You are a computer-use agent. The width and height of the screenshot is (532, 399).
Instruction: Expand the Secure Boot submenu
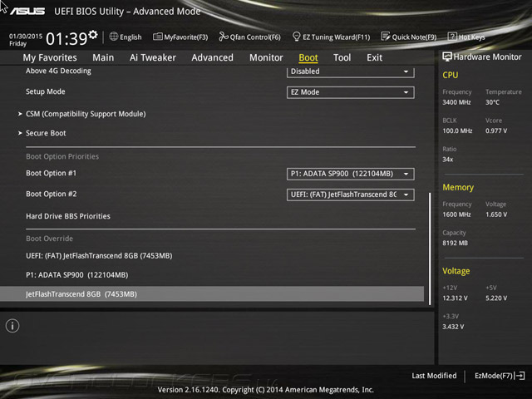46,133
